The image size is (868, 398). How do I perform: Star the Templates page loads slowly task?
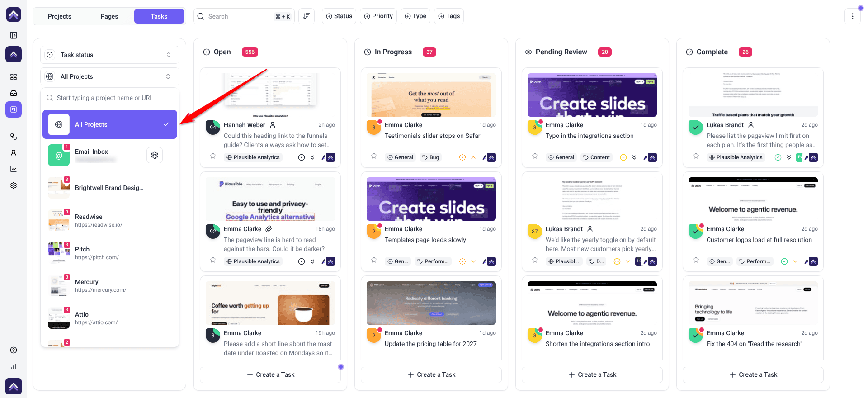coord(374,260)
